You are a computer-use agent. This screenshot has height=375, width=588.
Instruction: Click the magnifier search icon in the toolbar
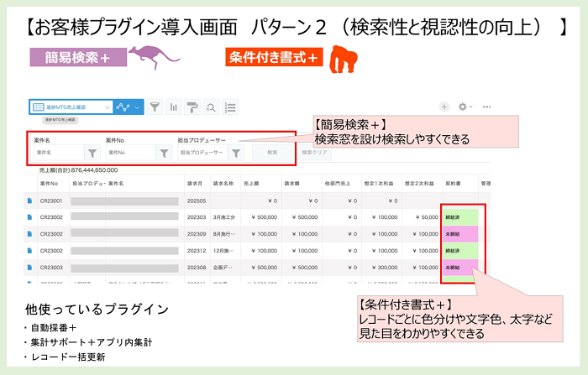[x=210, y=107]
